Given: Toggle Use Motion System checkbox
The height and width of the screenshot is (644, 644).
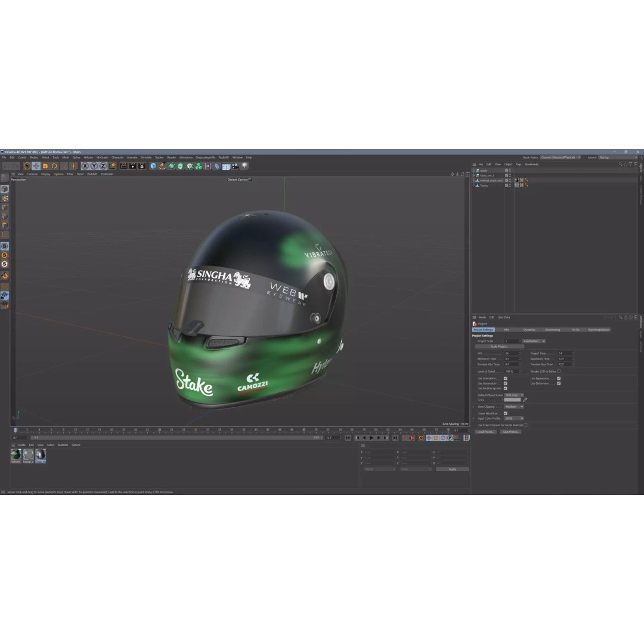Looking at the screenshot, I should pyautogui.click(x=505, y=388).
